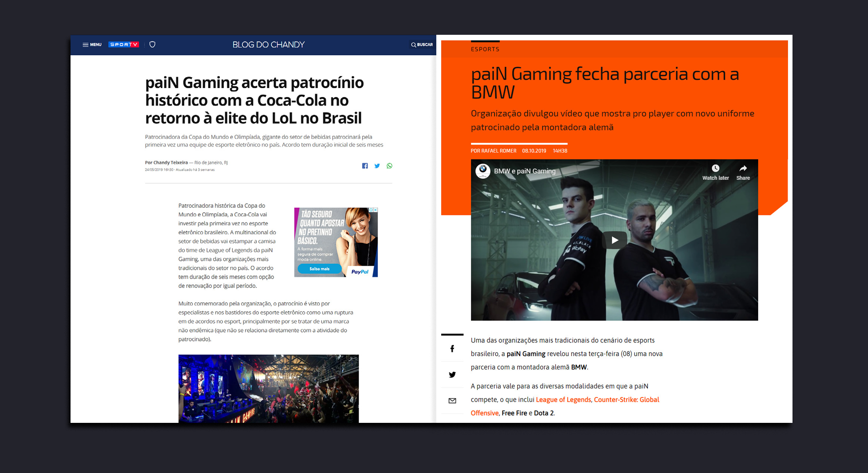Click the shield icon beside the SporTV logo
The height and width of the screenshot is (473, 868).
point(152,45)
